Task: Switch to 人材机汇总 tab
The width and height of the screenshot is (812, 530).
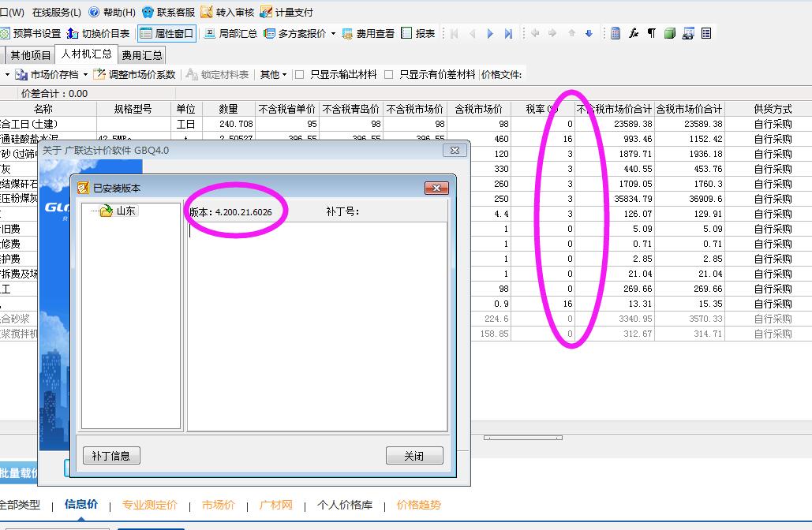Action: 87,54
